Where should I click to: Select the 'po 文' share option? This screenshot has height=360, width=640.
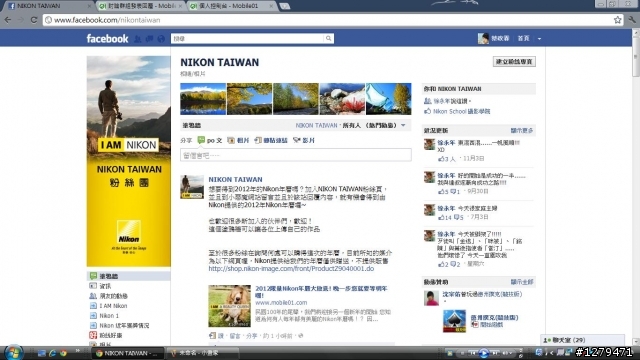tap(210, 140)
